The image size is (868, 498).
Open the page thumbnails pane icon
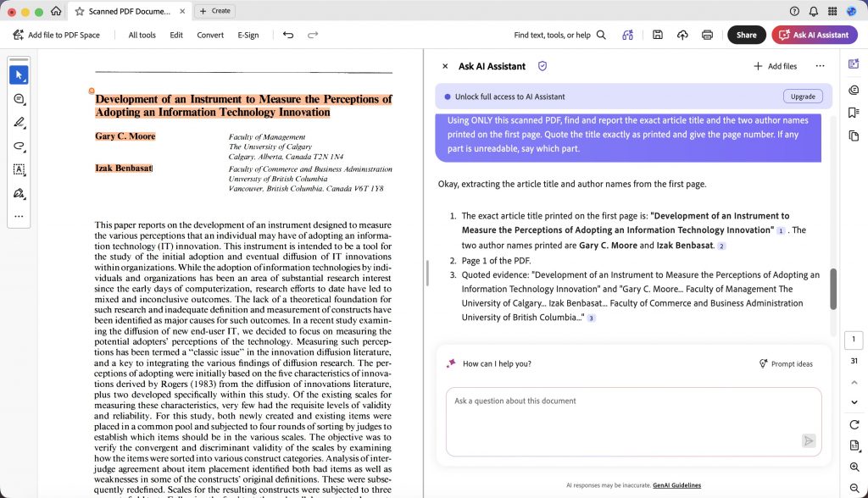coord(854,136)
